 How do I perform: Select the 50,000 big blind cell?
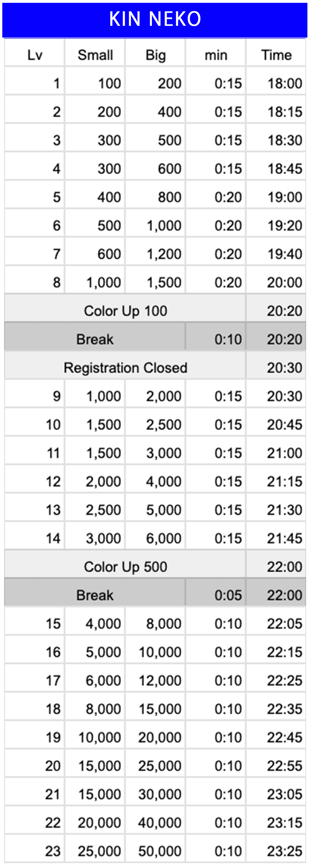coord(160,851)
